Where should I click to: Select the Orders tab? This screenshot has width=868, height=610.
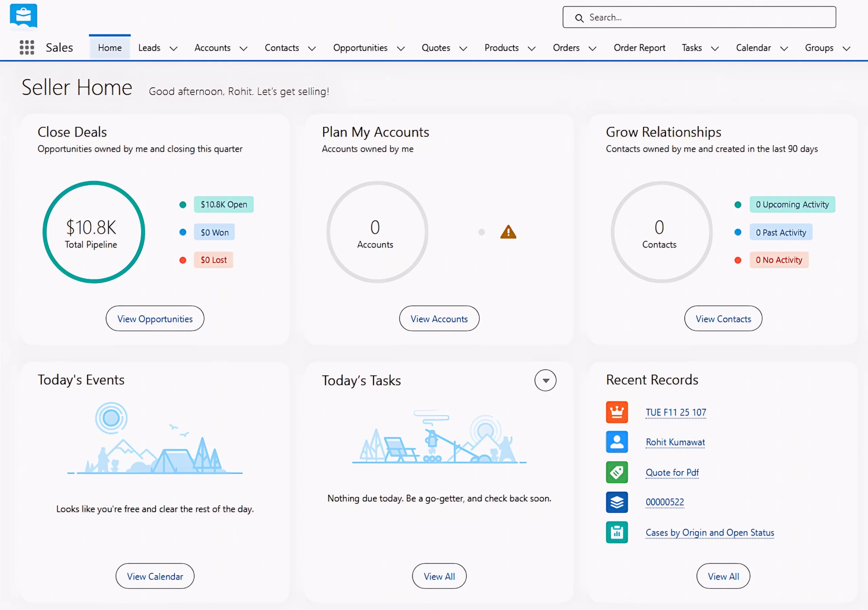(566, 48)
